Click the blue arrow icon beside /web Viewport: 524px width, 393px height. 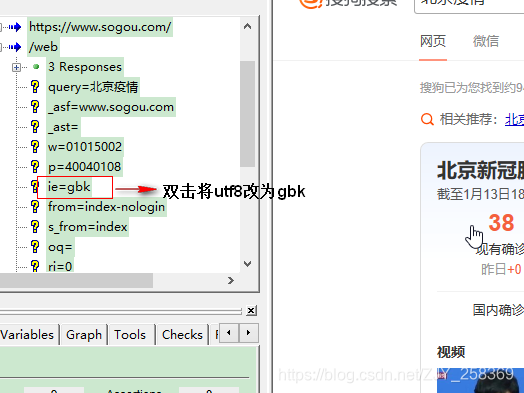click(x=15, y=47)
